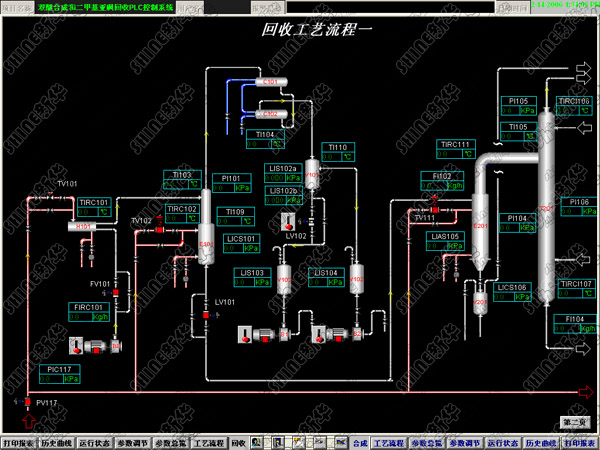Image resolution: width=600 pixels, height=450 pixels.
Task: Open the left 参数调节 tab
Action: [x=131, y=441]
